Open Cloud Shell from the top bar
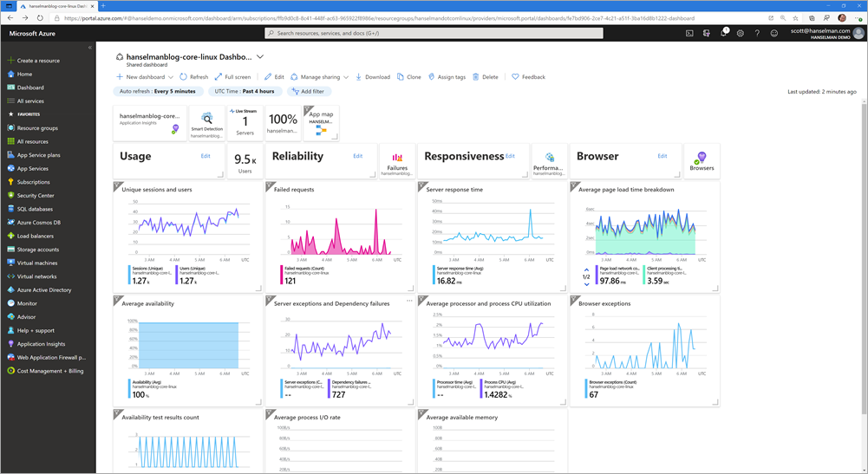 [x=689, y=33]
